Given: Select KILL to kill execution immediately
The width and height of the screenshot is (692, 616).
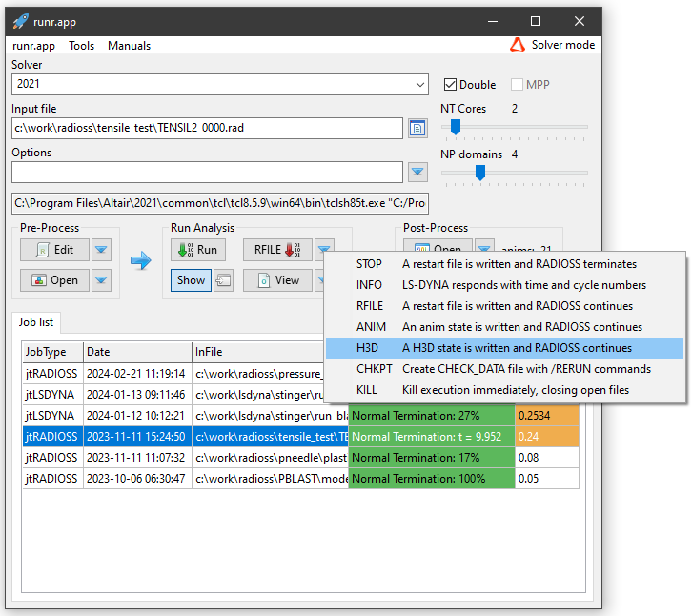Looking at the screenshot, I should (504, 390).
